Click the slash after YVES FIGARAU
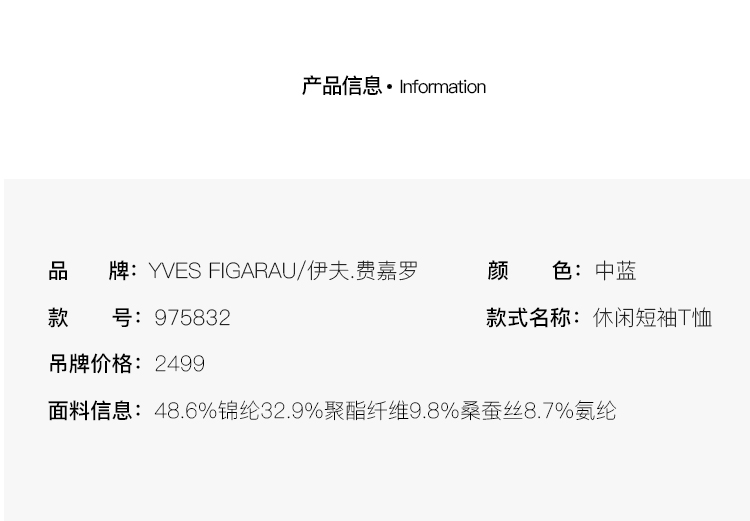Viewport: 750px width, 521px height. pyautogui.click(x=302, y=271)
